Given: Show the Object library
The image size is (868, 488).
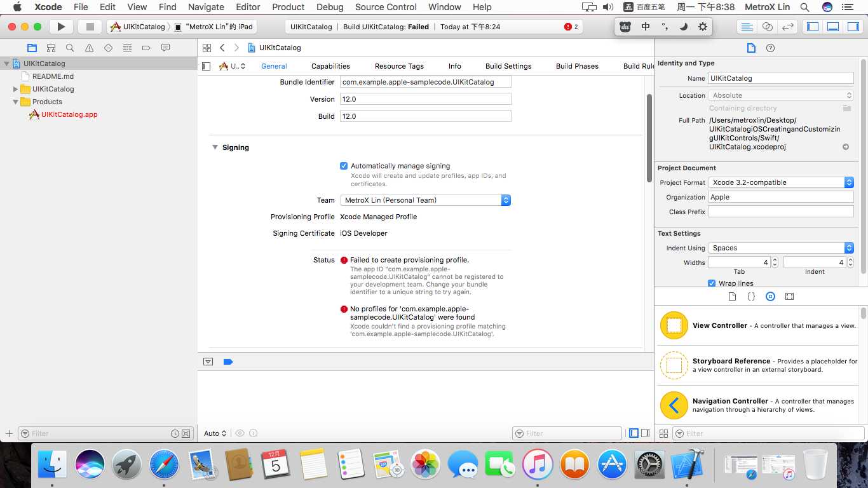Looking at the screenshot, I should [x=770, y=297].
